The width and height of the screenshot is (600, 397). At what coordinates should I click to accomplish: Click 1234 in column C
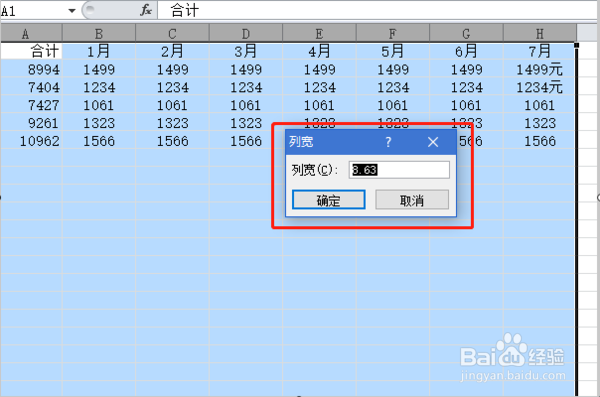pyautogui.click(x=172, y=87)
